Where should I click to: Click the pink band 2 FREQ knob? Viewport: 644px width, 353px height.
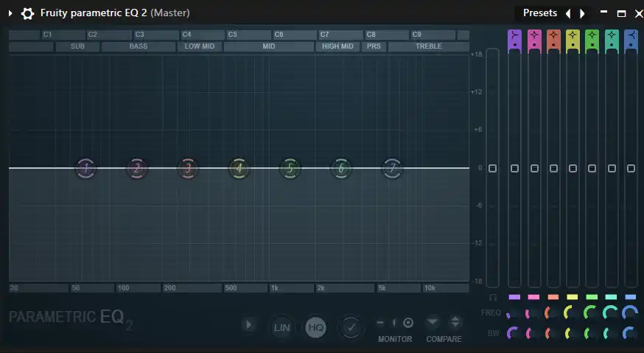(x=533, y=313)
